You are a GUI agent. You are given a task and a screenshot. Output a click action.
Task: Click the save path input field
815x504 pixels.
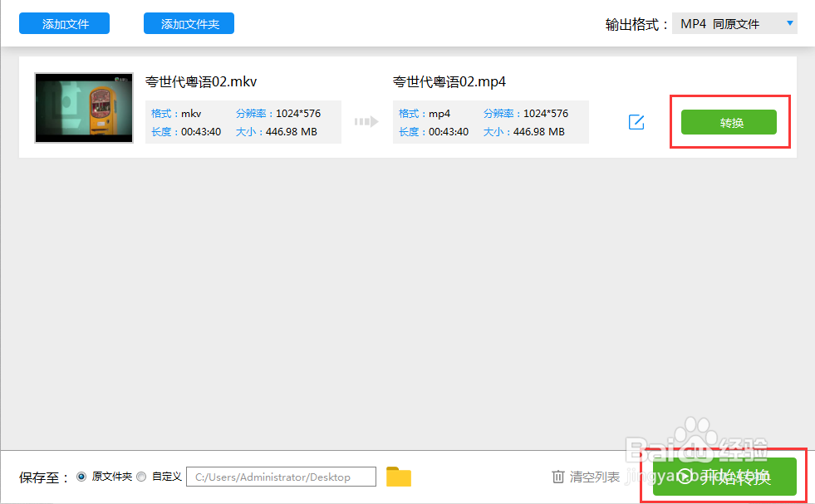tap(280, 477)
